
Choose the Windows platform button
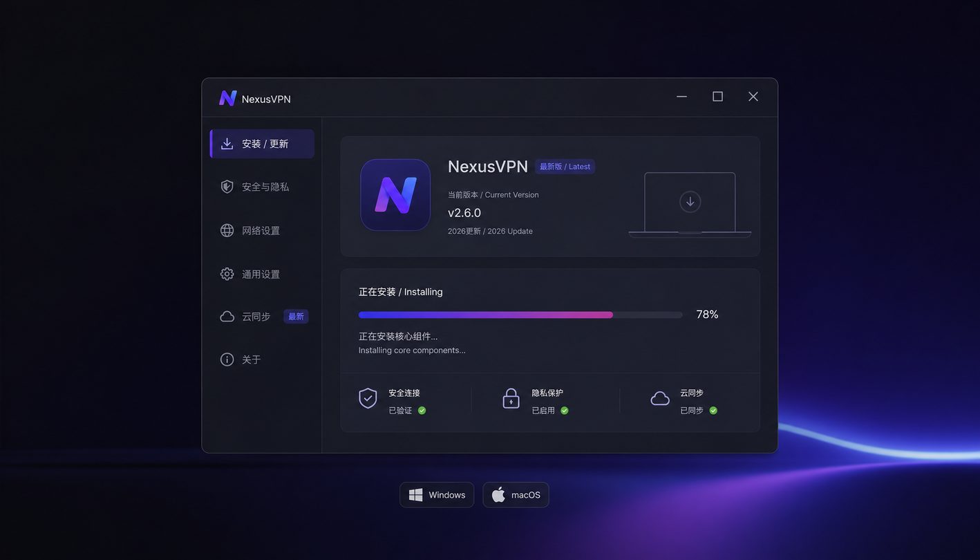pyautogui.click(x=437, y=495)
